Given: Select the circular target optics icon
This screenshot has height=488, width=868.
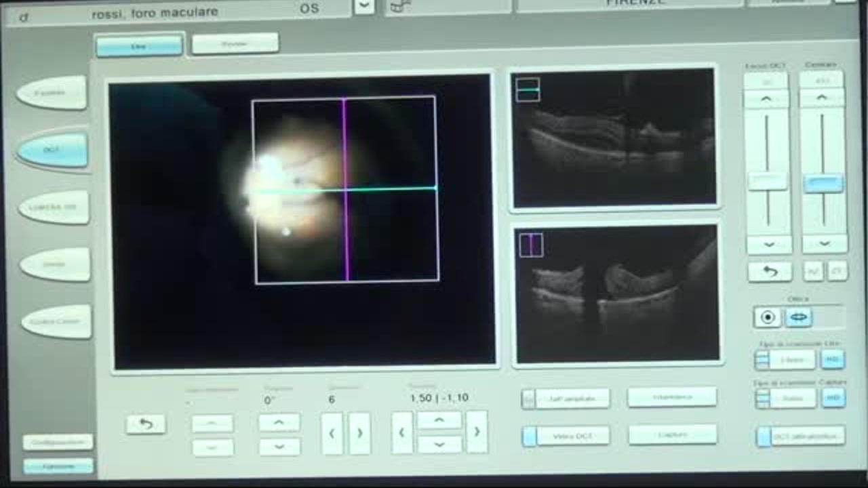Looking at the screenshot, I should click(x=768, y=317).
